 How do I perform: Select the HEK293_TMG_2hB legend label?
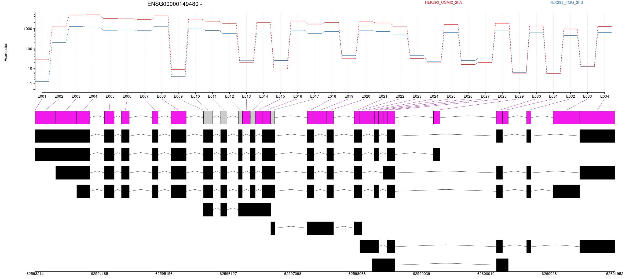[x=566, y=2]
